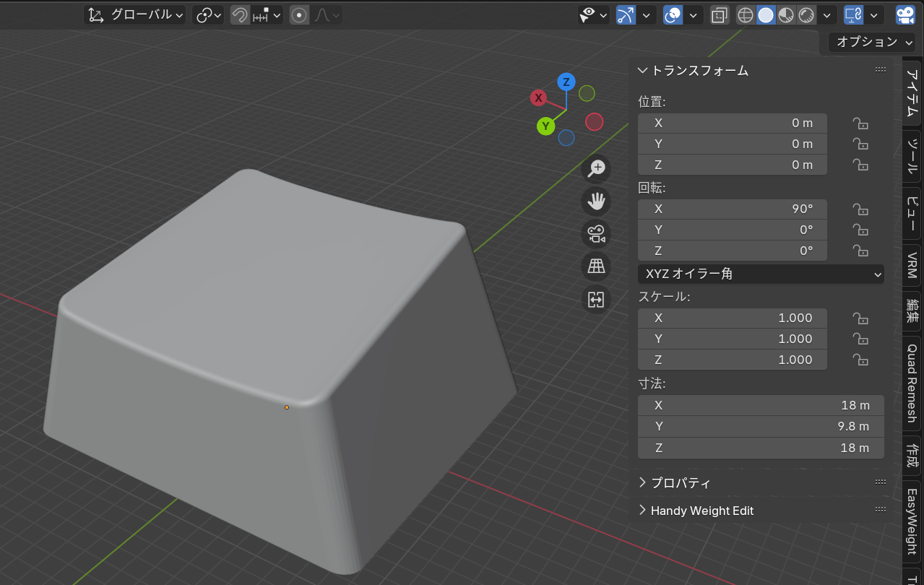Toggle the camera view icon
Image resolution: width=924 pixels, height=585 pixels.
coord(596,234)
